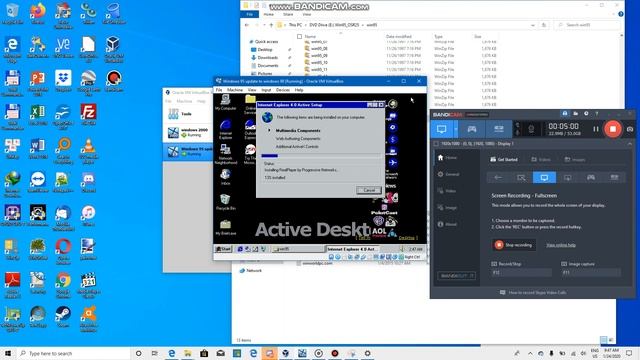The height and width of the screenshot is (360, 640).
Task: Select the Images tab in Bandicam
Action: point(575,160)
